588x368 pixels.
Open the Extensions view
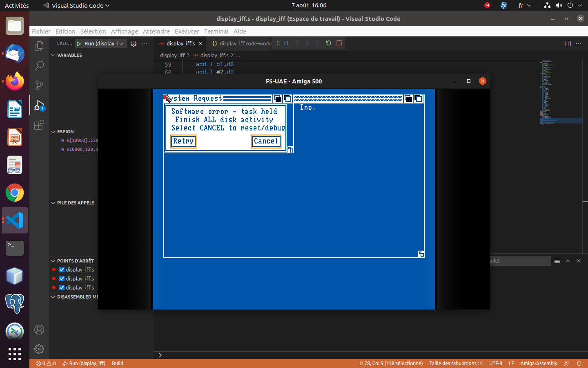click(x=39, y=125)
